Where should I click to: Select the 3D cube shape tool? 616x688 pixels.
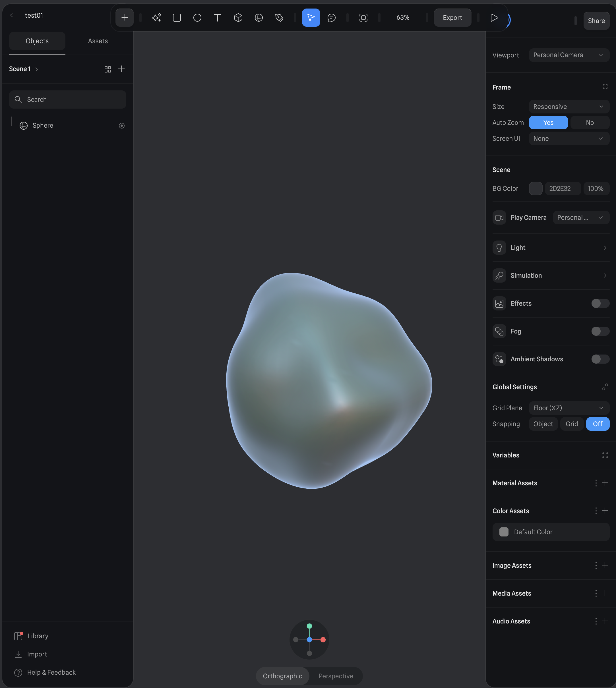[x=238, y=18]
